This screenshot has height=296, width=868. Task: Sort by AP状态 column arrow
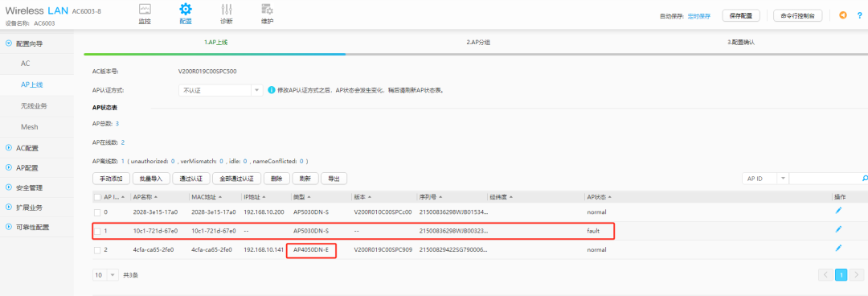(x=609, y=197)
